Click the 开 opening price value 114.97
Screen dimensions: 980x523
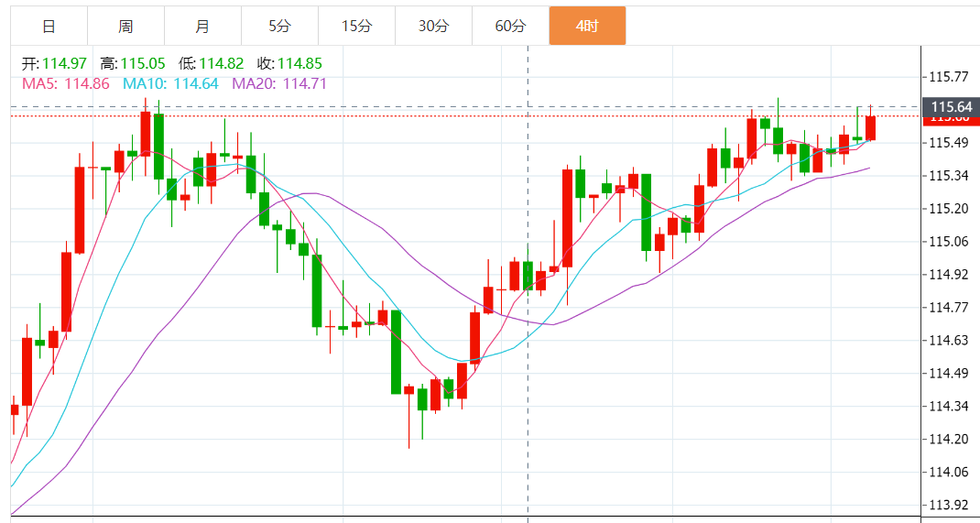64,63
